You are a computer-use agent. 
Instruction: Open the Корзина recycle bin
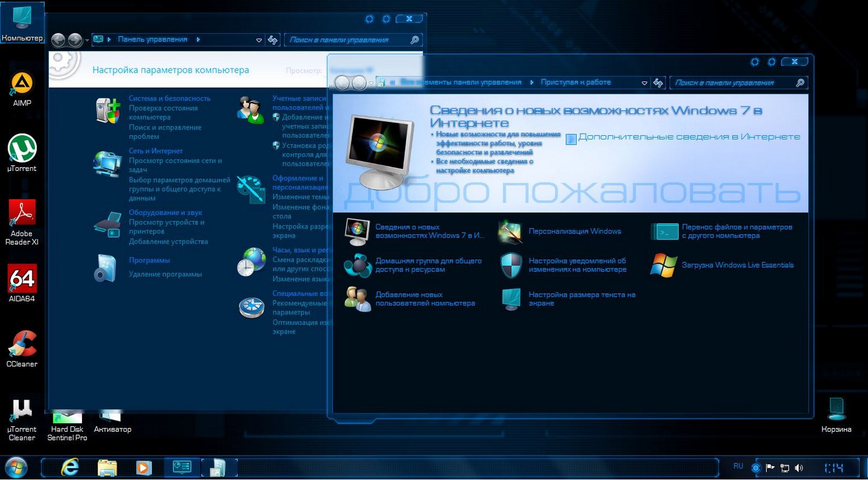pos(836,415)
